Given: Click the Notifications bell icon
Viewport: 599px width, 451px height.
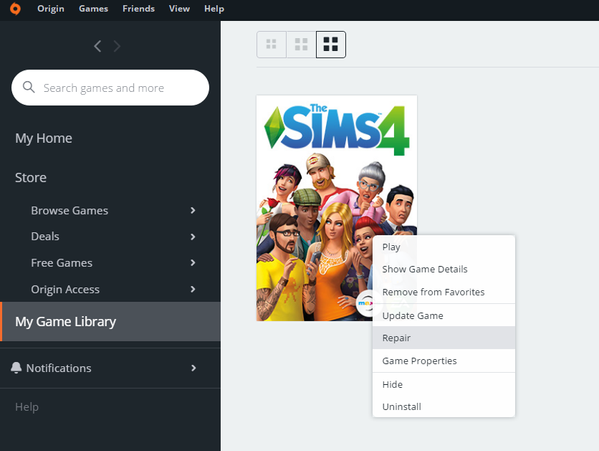Looking at the screenshot, I should pyautogui.click(x=16, y=368).
